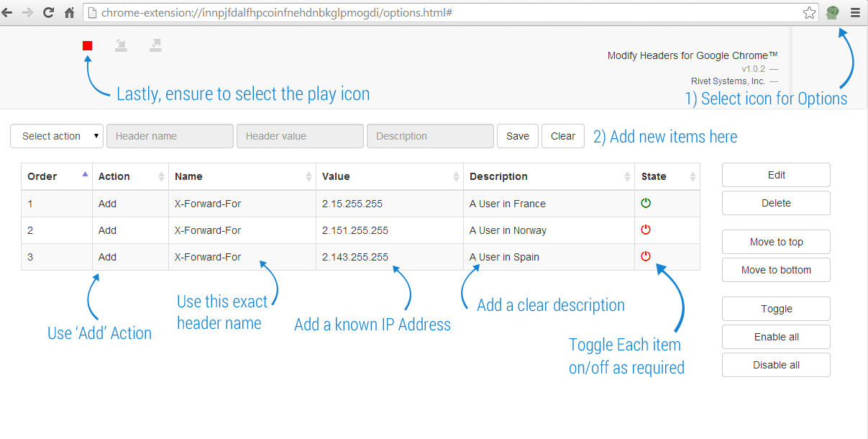Click order number 3 cell
The height and width of the screenshot is (439, 868).
pyautogui.click(x=57, y=257)
